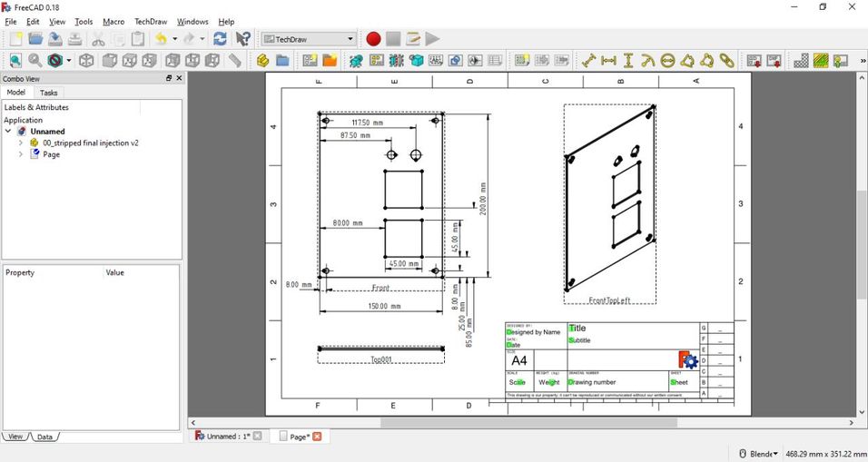Select the Diameter dimension tool

click(667, 60)
